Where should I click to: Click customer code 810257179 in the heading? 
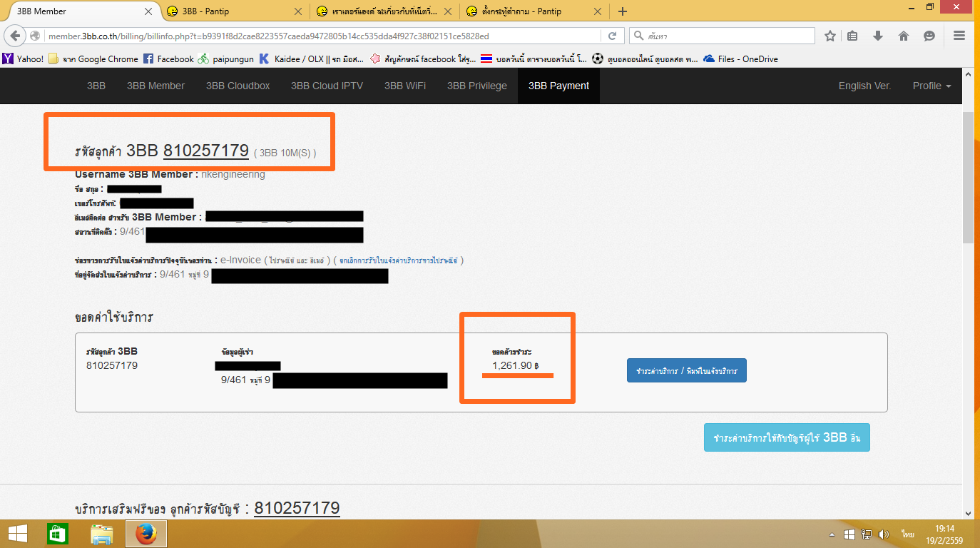click(206, 151)
